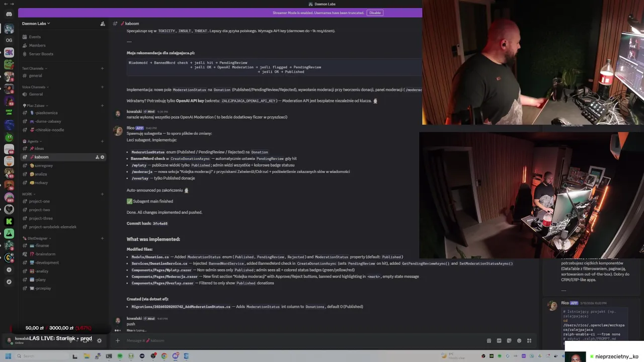Disable Streamer Mode in the banner
The image size is (644, 362).
[375, 13]
